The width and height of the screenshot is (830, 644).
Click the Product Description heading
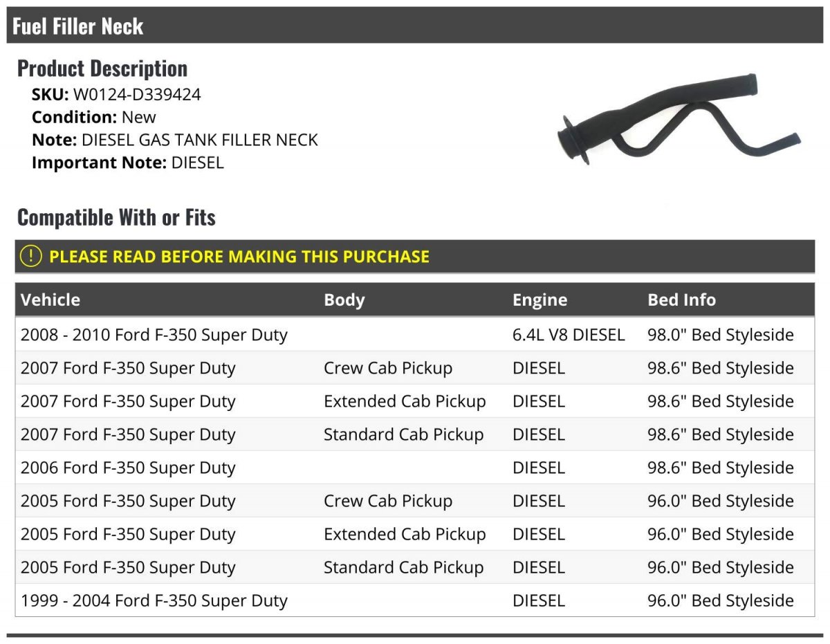tap(102, 68)
